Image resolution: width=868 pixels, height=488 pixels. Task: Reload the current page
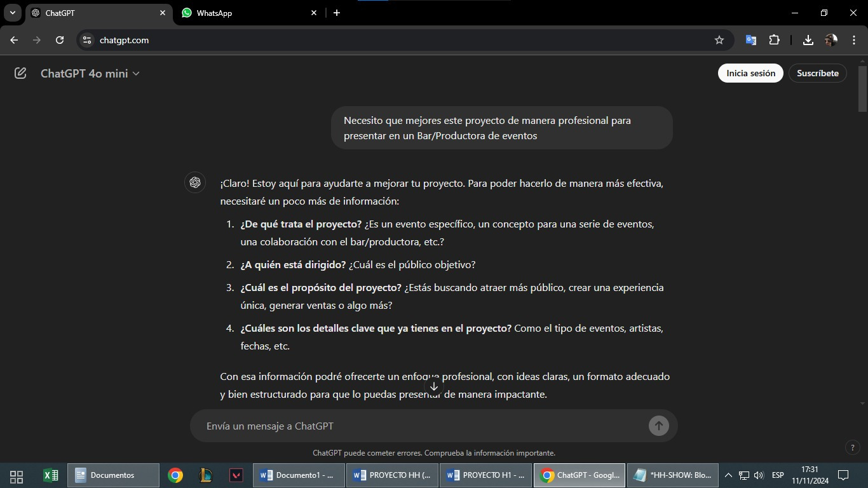[60, 40]
